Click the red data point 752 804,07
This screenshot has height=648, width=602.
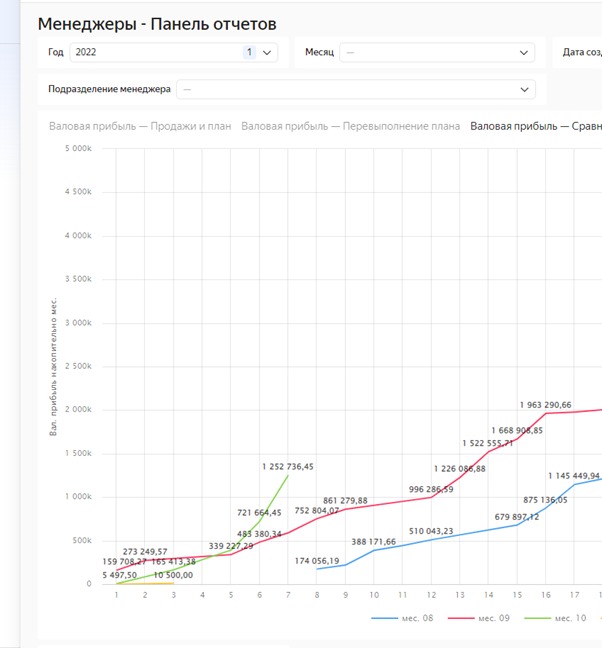(317, 518)
